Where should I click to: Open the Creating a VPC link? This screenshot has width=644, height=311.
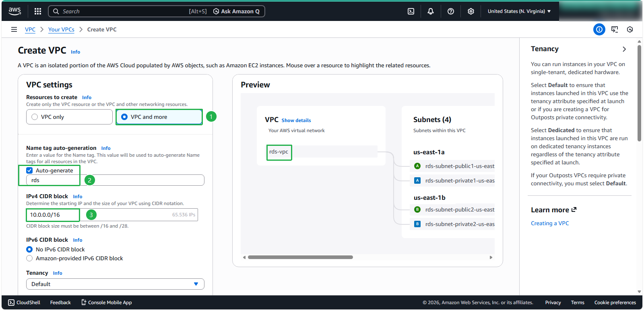[x=550, y=223]
